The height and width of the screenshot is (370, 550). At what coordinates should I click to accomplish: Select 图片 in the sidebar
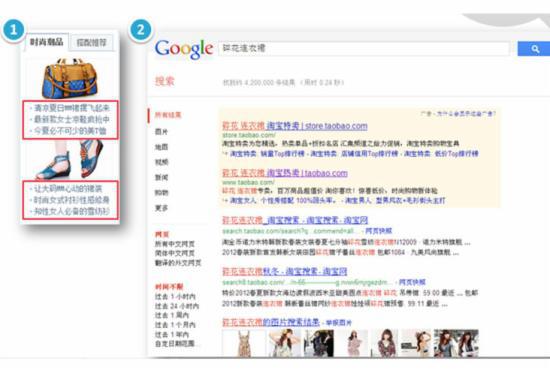161,132
